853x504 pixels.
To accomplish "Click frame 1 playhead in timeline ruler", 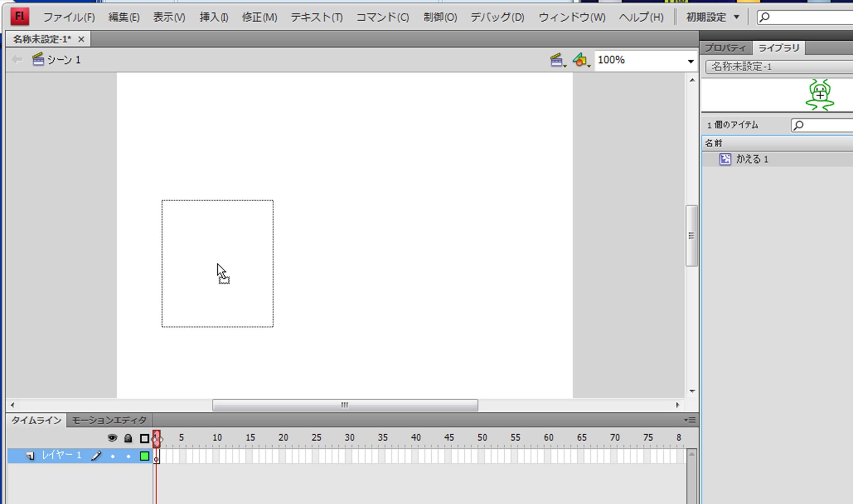I will coord(156,438).
